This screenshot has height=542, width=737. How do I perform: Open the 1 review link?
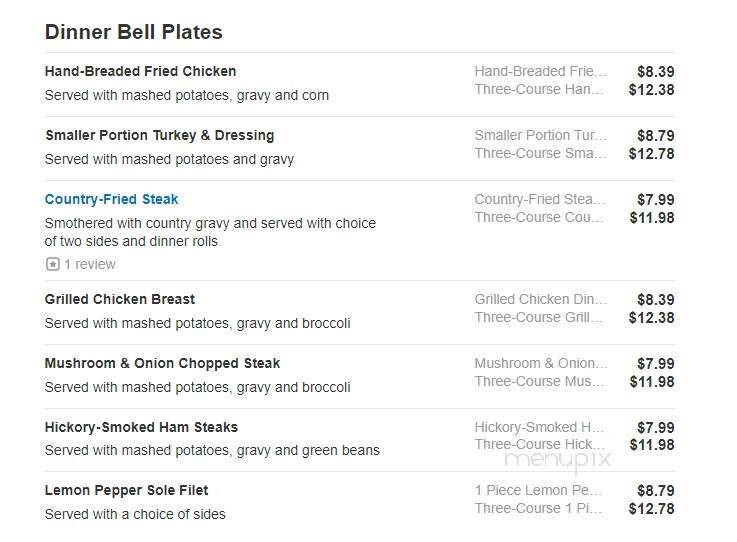click(90, 264)
